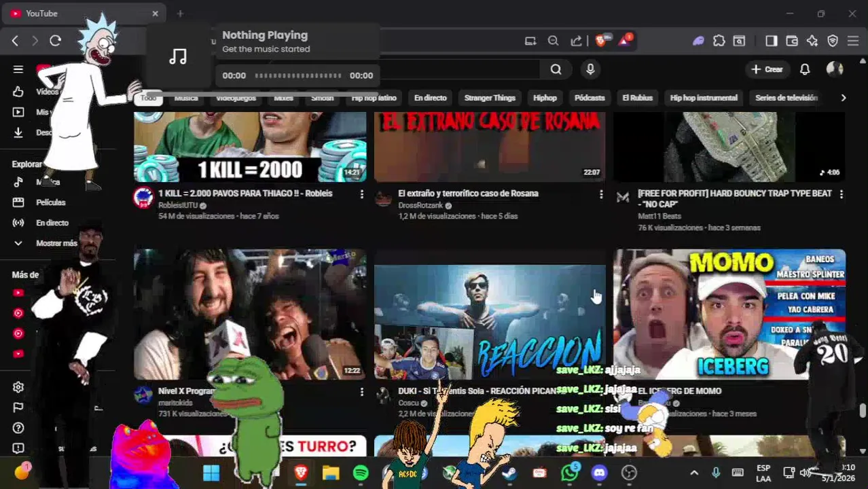Image resolution: width=868 pixels, height=489 pixels.
Task: Open YouTube settings gear in sidebar
Action: pos(18,387)
